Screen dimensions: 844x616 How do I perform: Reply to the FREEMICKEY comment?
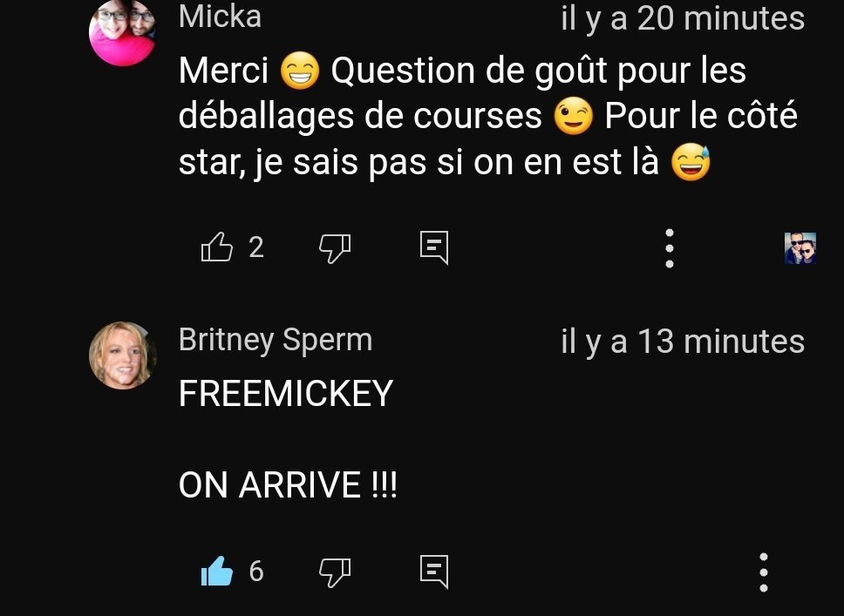click(x=434, y=572)
